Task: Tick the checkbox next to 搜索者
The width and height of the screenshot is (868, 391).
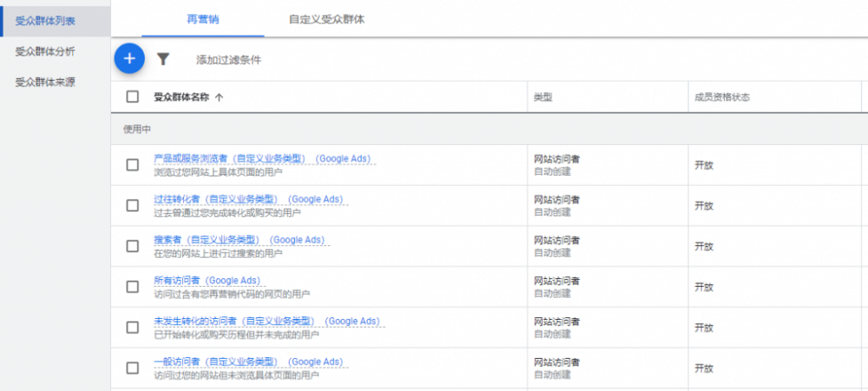Action: point(132,246)
